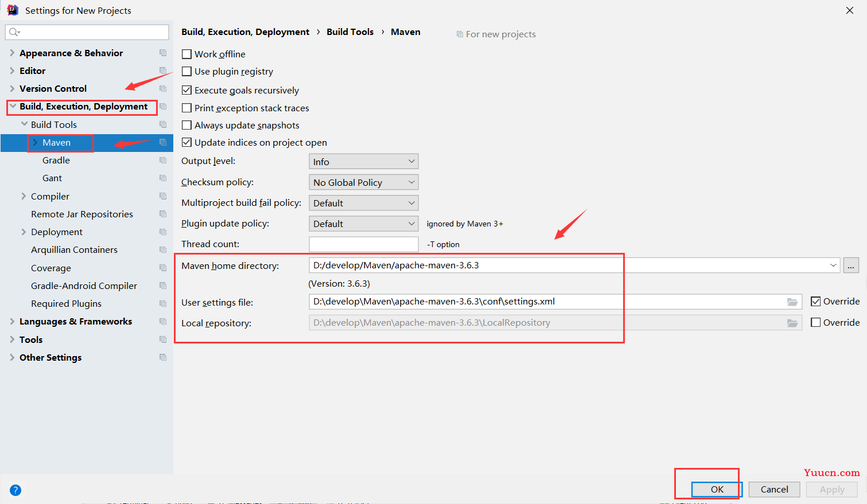The image size is (867, 504).
Task: Open the Checksum policy dropdown
Action: click(364, 182)
